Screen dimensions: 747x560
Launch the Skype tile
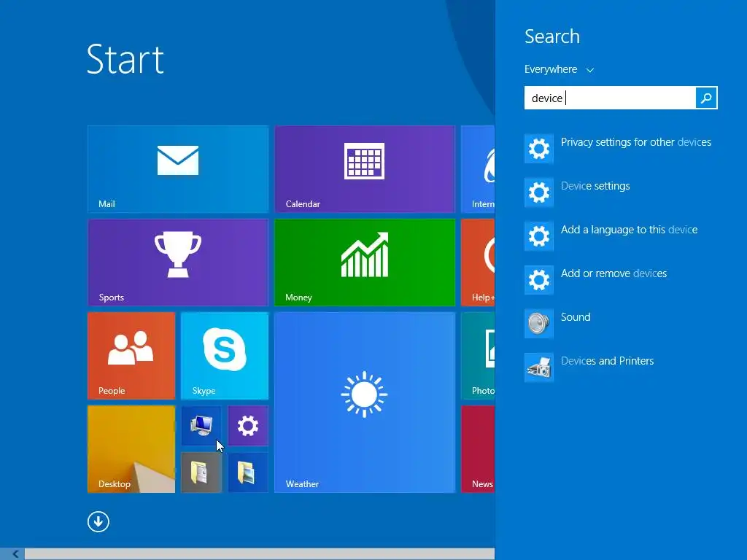[x=225, y=356]
